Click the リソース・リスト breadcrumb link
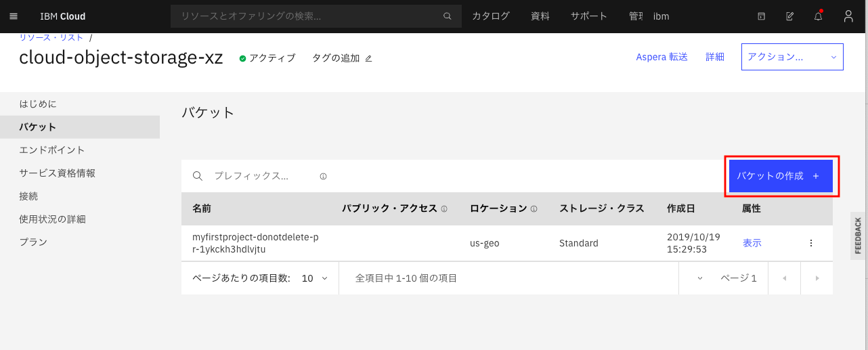868x350 pixels. point(51,37)
